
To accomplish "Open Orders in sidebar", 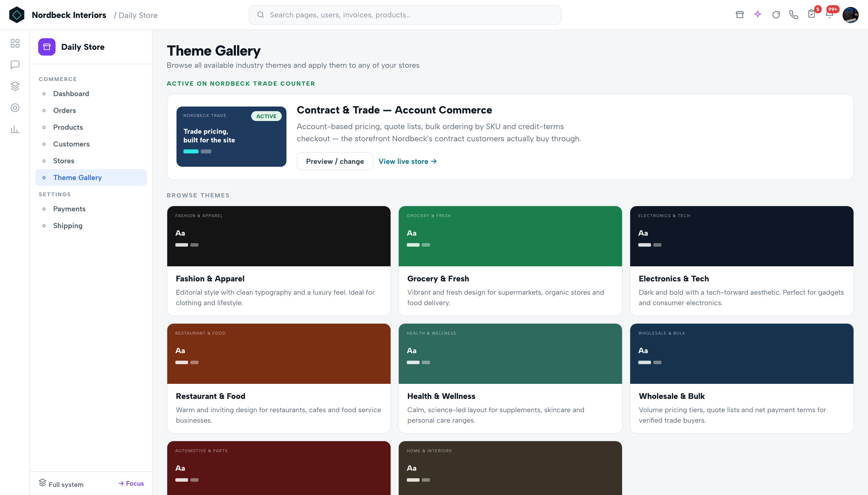I will [91, 111].
